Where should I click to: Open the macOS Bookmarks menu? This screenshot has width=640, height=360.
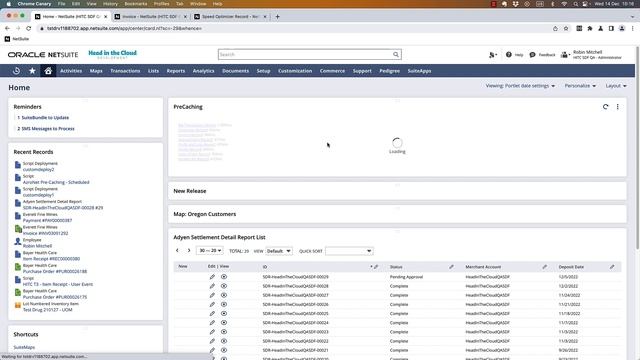[x=136, y=4]
